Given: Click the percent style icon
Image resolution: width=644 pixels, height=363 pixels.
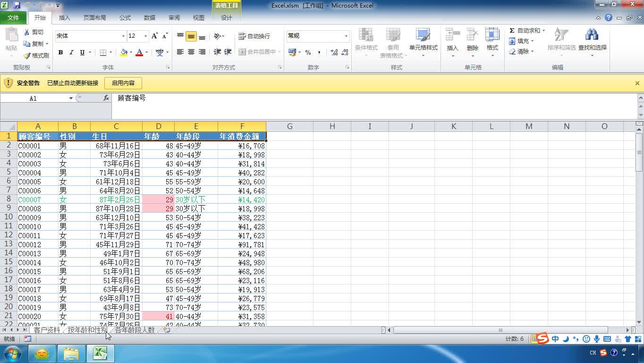Looking at the screenshot, I should (308, 52).
